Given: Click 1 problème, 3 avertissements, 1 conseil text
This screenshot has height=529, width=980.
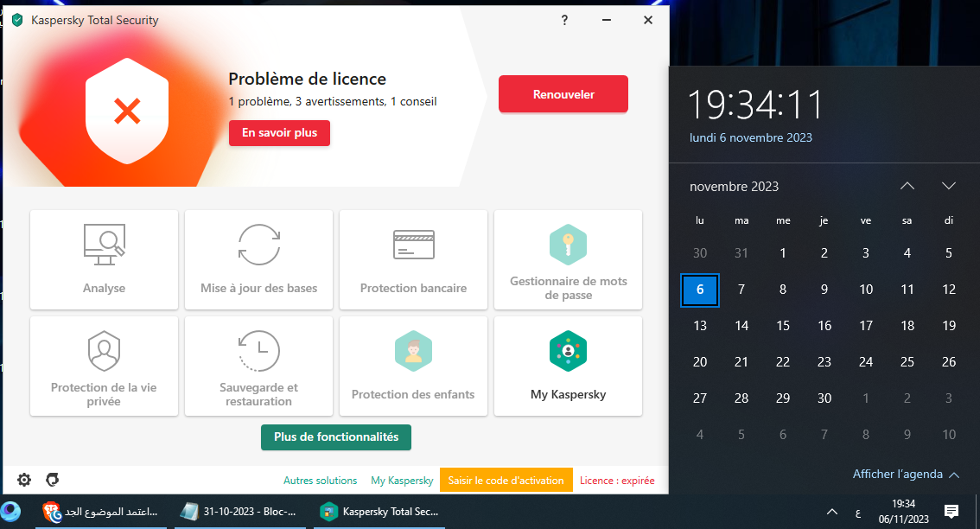Looking at the screenshot, I should tap(333, 101).
